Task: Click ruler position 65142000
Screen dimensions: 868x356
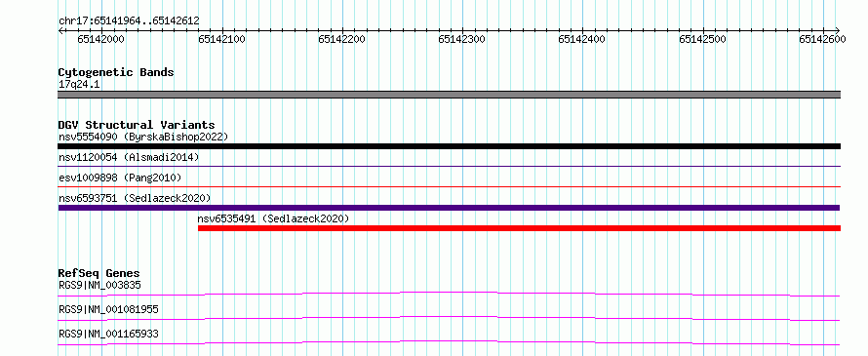Action: tap(100, 39)
